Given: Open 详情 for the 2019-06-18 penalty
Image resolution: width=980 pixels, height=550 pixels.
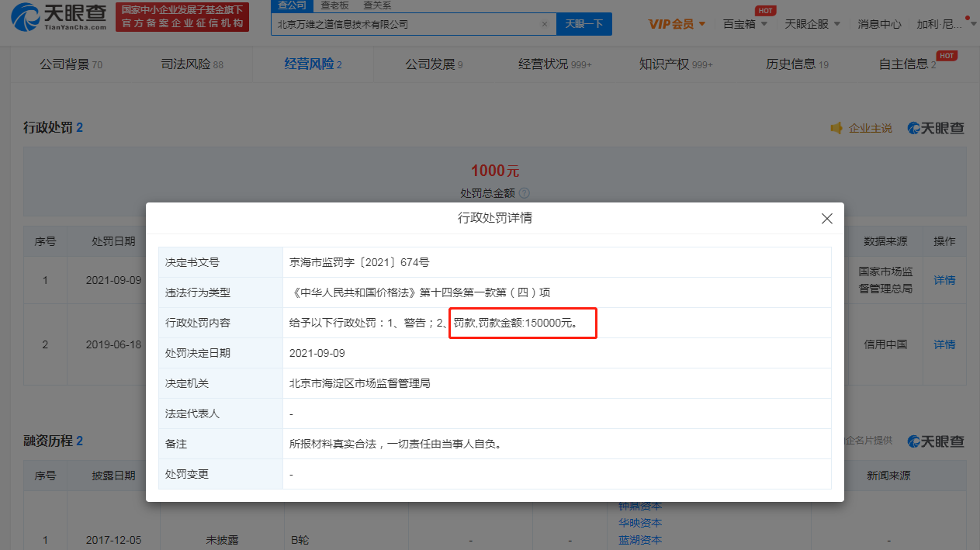Looking at the screenshot, I should 944,344.
